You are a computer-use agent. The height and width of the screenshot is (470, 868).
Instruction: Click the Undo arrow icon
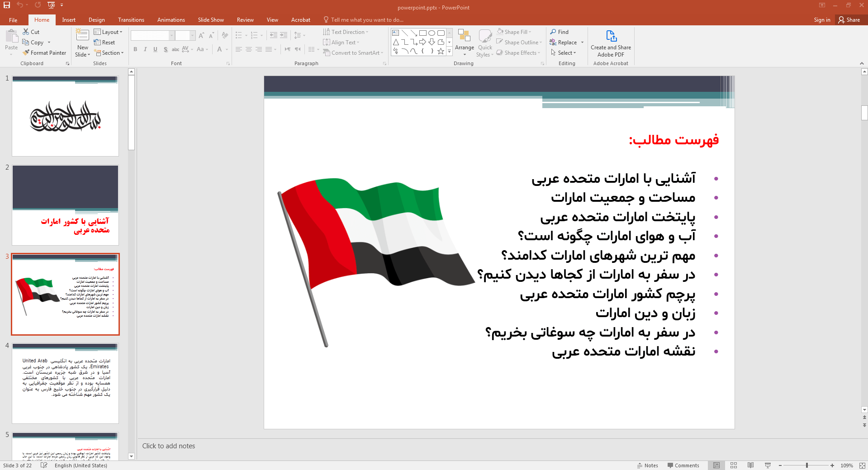pyautogui.click(x=20, y=5)
